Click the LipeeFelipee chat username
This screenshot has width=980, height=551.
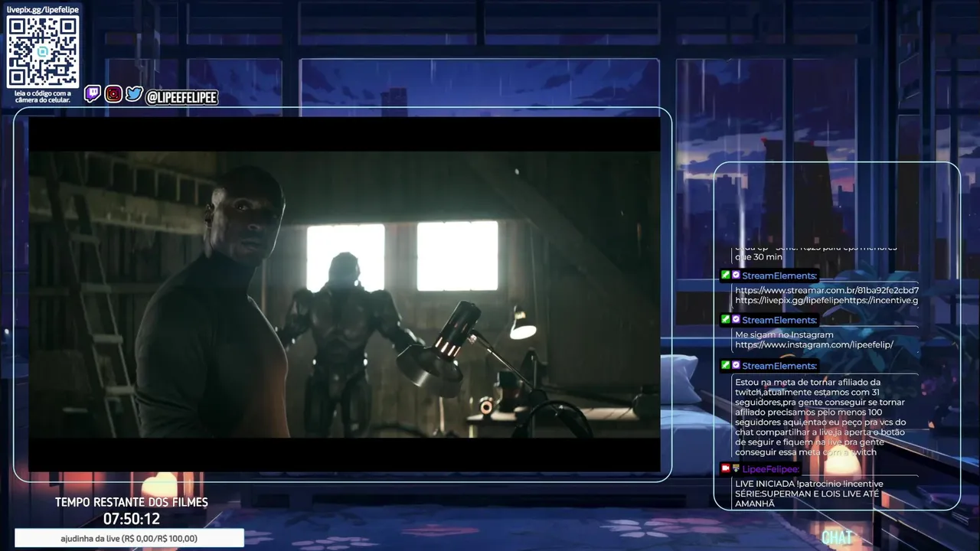[770, 469]
